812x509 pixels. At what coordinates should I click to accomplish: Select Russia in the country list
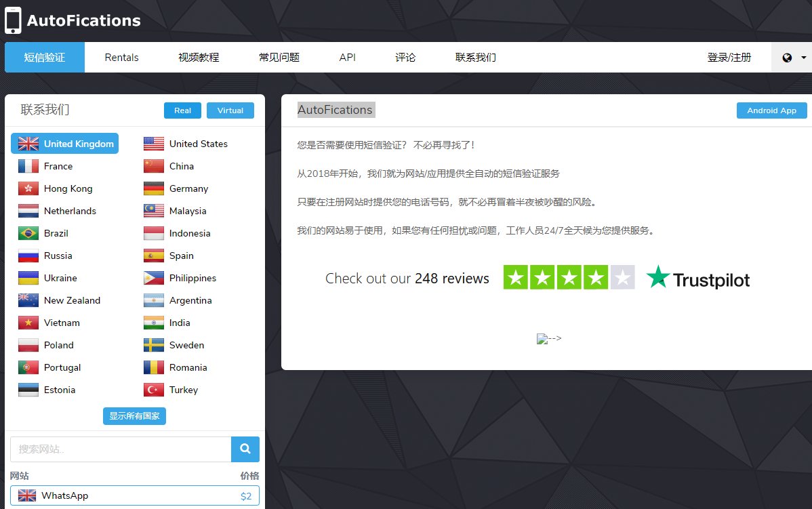coord(45,256)
